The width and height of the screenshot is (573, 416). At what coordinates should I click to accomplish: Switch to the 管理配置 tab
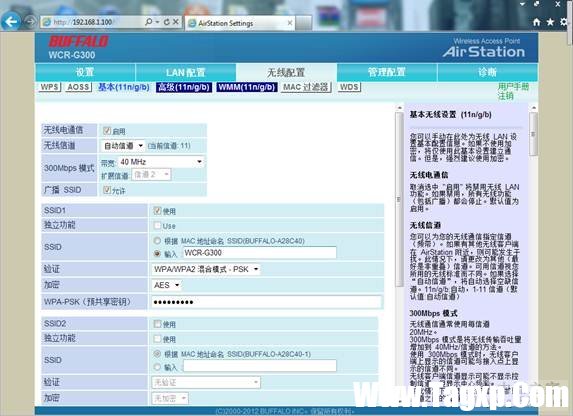coord(387,72)
